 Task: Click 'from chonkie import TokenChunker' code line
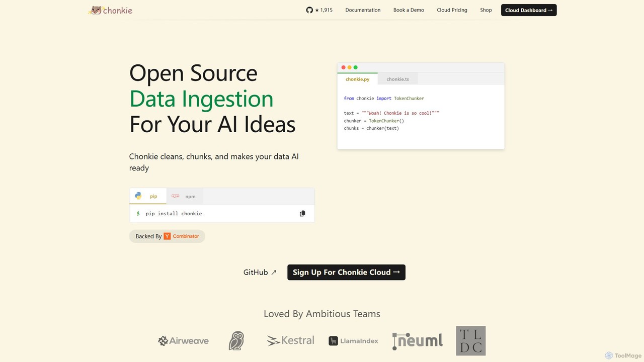click(x=384, y=99)
